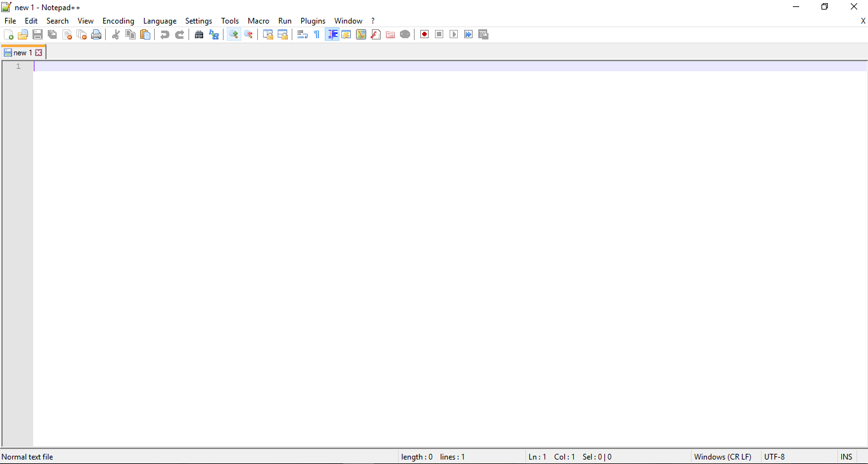Open the Encoding menu

click(118, 20)
